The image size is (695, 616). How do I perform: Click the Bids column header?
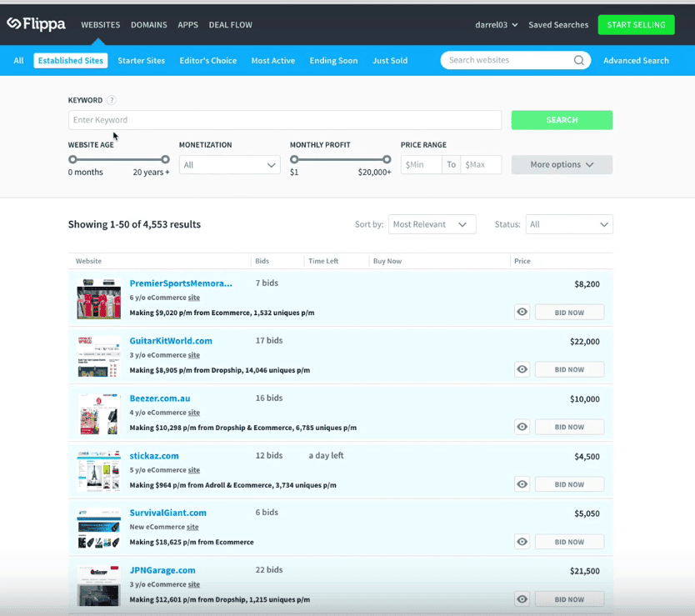click(262, 261)
